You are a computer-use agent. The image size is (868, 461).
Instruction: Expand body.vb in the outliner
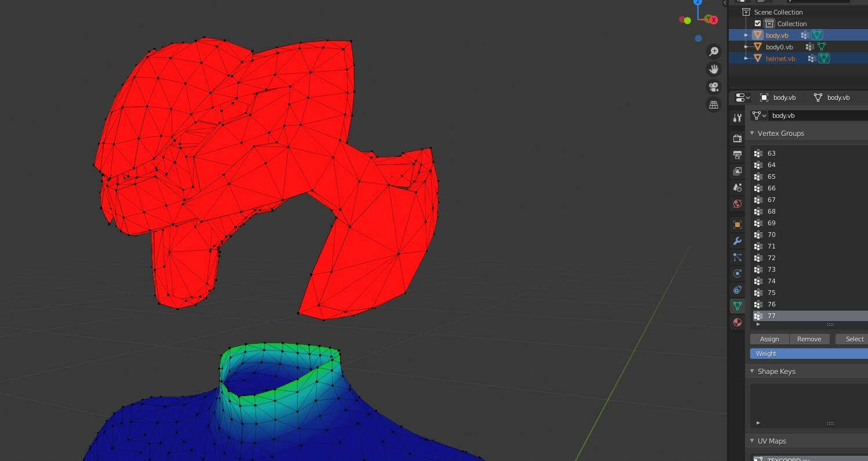(747, 35)
